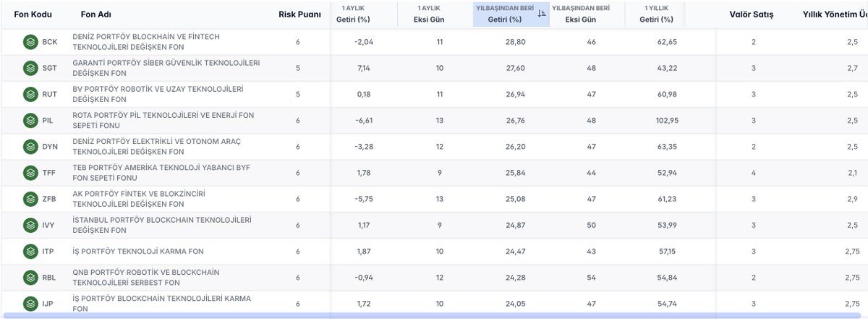Select fund code text SGT

tap(50, 68)
